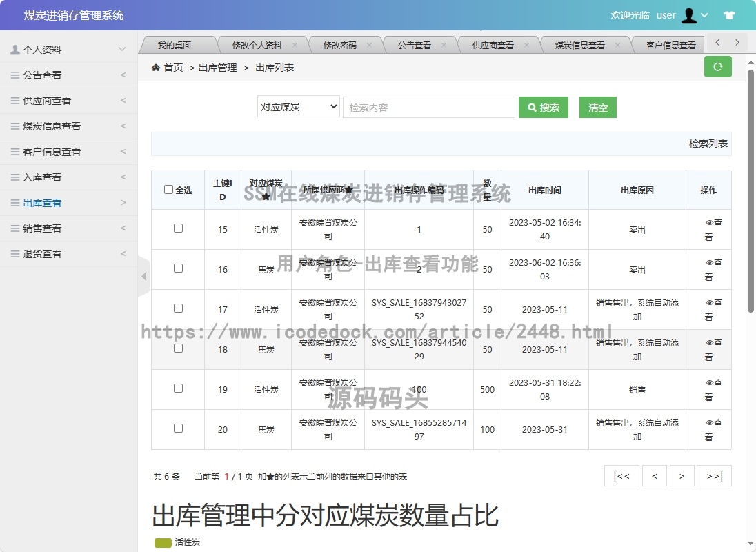The image size is (756, 552).
Task: View details of record ID 15
Action: [713, 230]
